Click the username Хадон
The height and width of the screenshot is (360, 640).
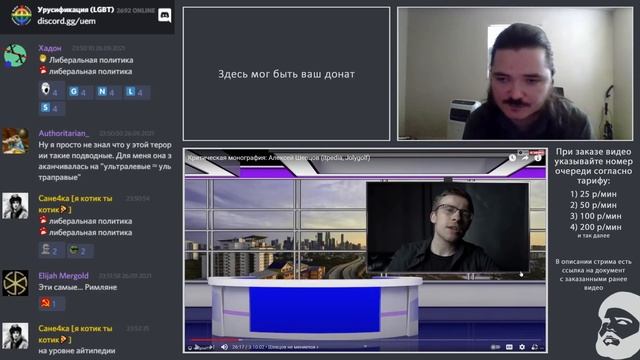point(50,48)
